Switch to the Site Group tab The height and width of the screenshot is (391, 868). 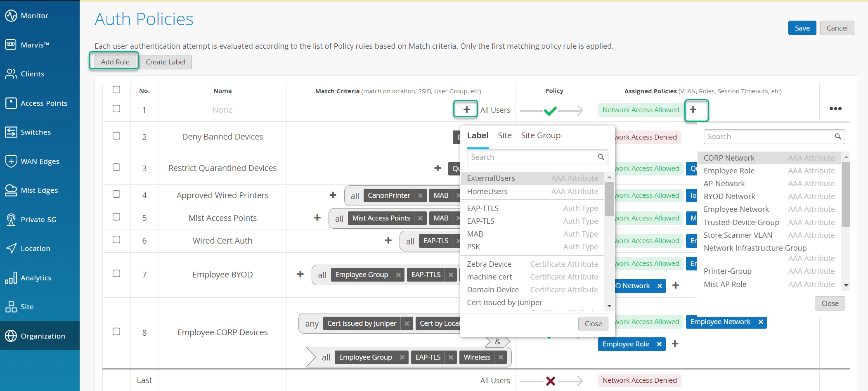pos(540,135)
